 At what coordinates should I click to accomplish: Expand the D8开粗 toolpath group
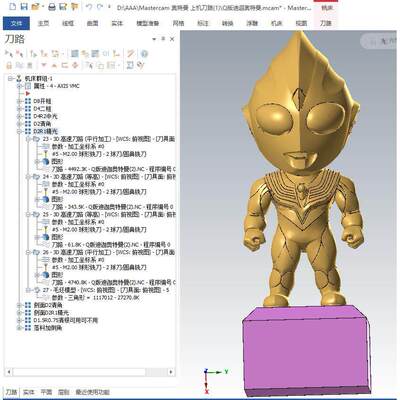(x=20, y=101)
